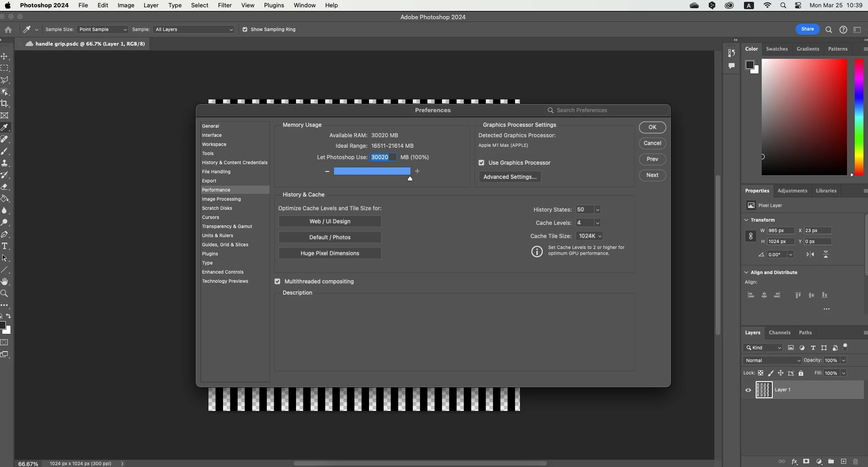
Task: Click the Search Preferences field
Action: click(x=607, y=110)
